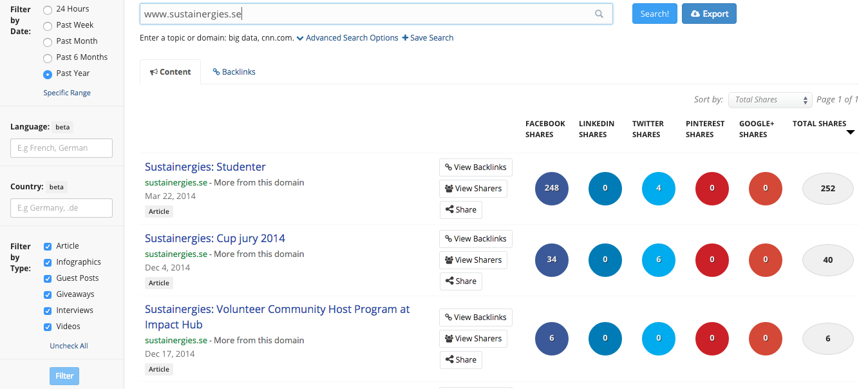Click Facebook shares bubble showing 34
The image size is (868, 389).
point(552,260)
